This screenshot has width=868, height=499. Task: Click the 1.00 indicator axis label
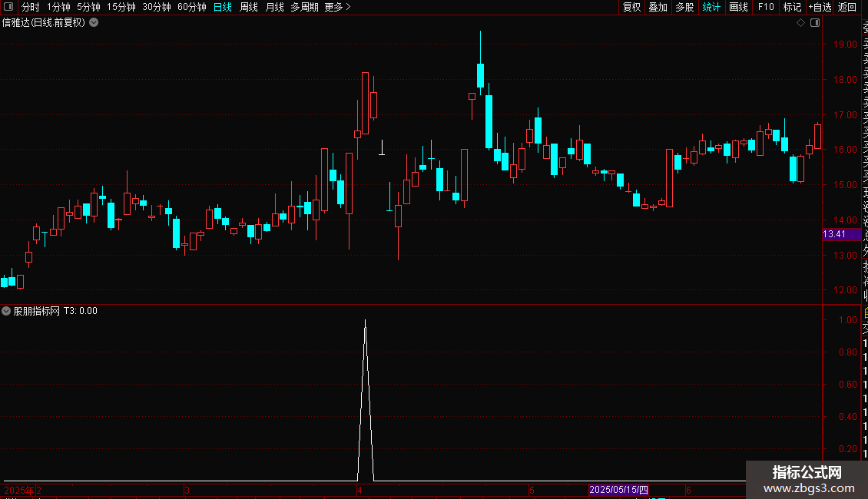click(848, 320)
